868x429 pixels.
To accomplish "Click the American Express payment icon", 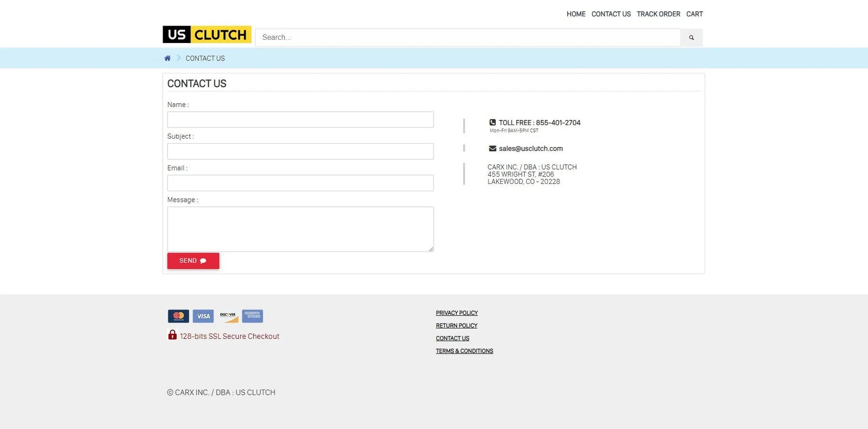I will 252,316.
